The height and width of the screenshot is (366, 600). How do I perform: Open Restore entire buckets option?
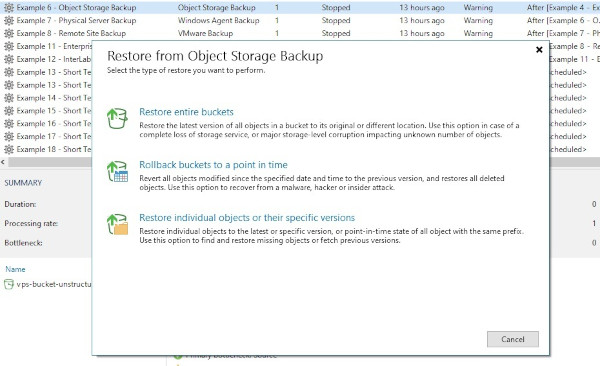(186, 112)
